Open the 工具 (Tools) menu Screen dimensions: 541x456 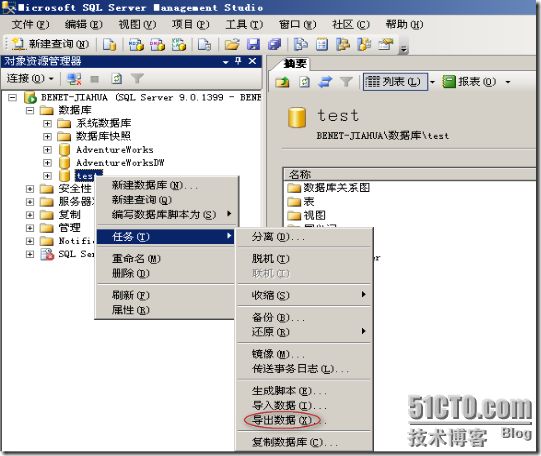click(x=244, y=24)
